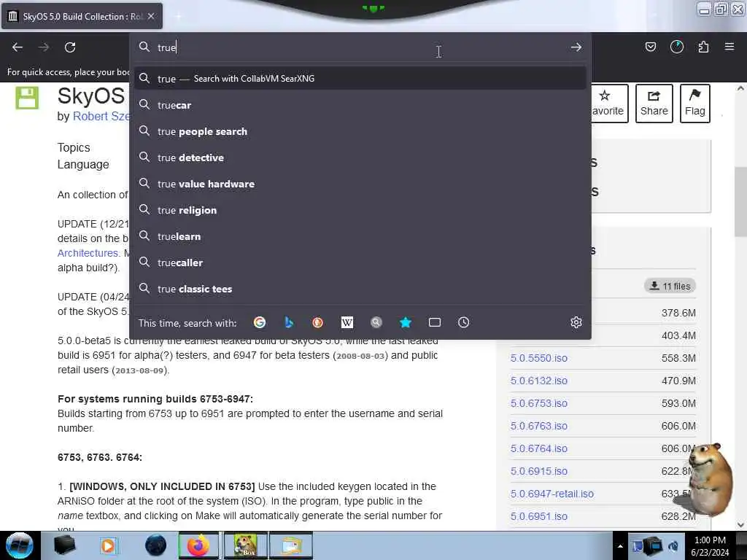Open search settings gear in dropdown
Screen dimensions: 747x560
point(576,322)
